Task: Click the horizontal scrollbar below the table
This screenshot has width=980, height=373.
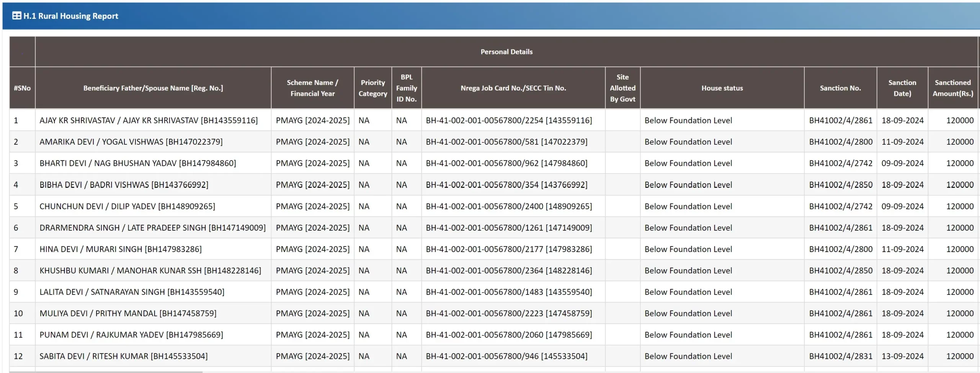Action: coord(106,372)
